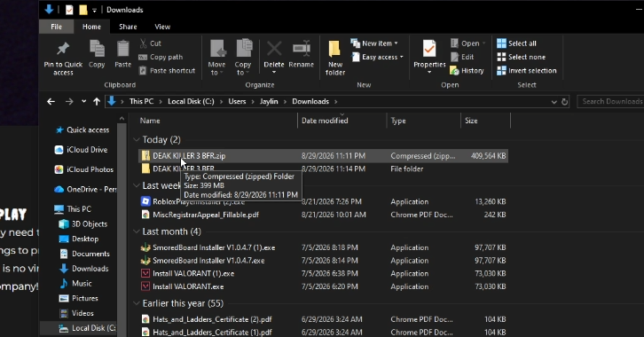This screenshot has height=337, width=644.
Task: Open the New item dropdown
Action: (374, 43)
